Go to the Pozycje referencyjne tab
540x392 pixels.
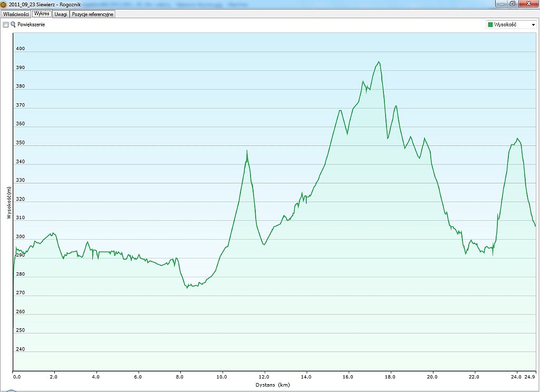[92, 14]
